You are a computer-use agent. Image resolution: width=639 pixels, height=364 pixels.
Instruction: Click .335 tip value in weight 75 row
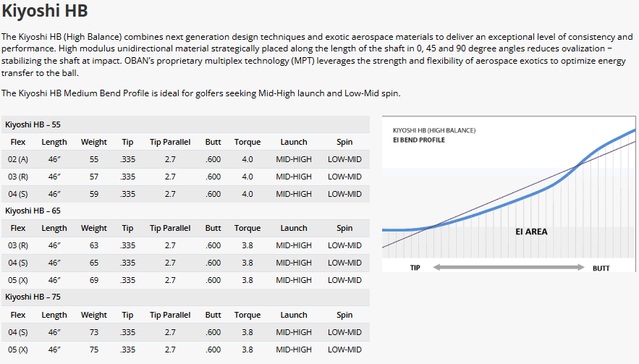127,350
